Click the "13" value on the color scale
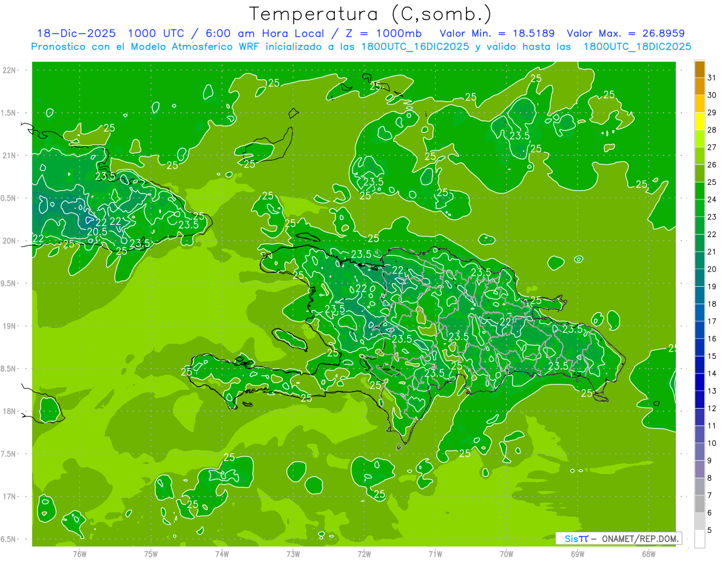 click(x=712, y=391)
